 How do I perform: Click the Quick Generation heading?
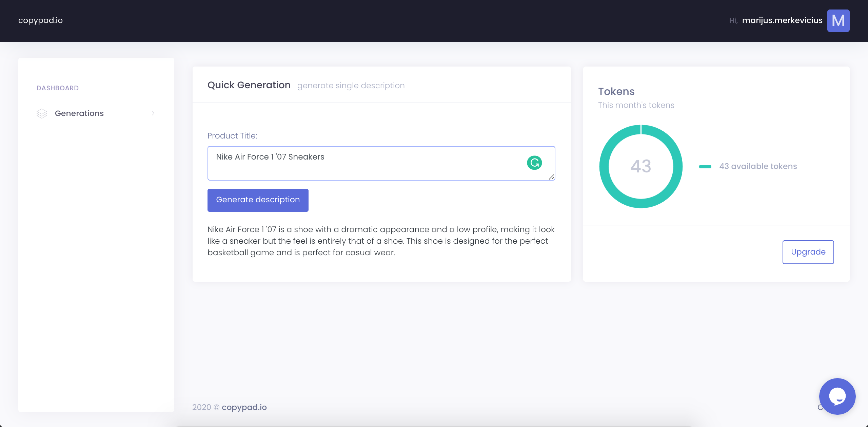(249, 85)
